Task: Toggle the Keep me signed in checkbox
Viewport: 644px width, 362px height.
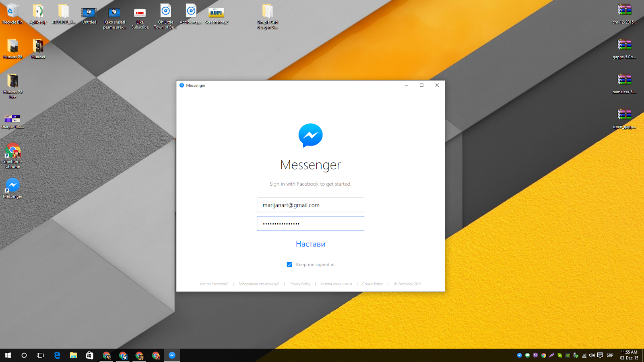Action: point(289,265)
